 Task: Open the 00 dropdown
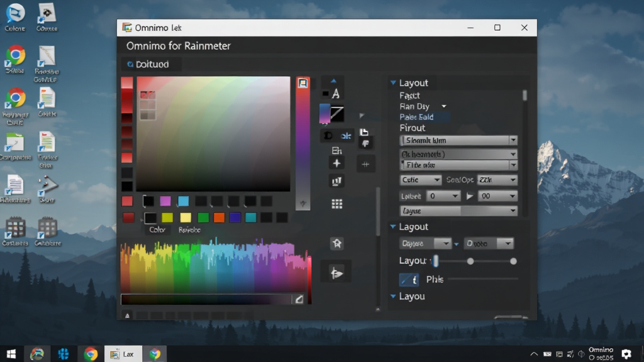(498, 196)
